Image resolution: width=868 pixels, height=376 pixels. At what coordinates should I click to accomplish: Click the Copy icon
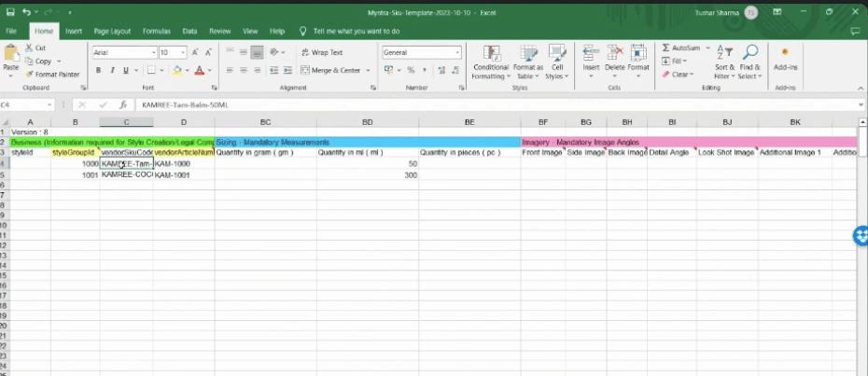point(28,61)
